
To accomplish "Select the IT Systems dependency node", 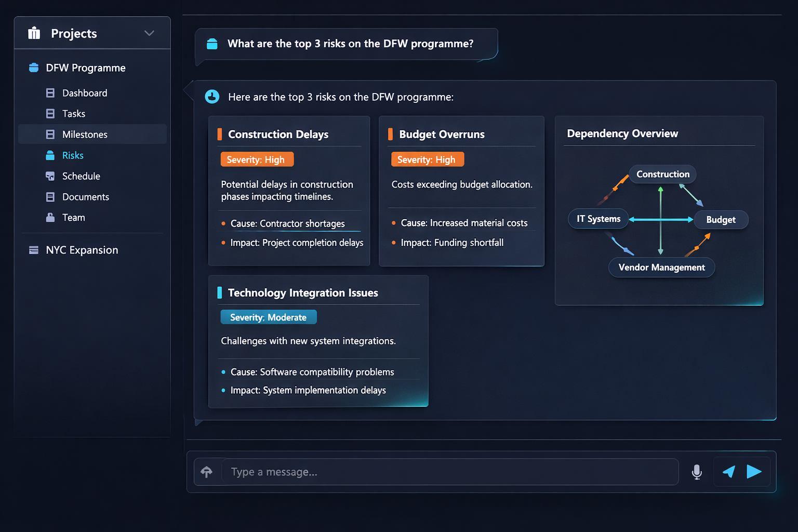I will click(x=598, y=219).
